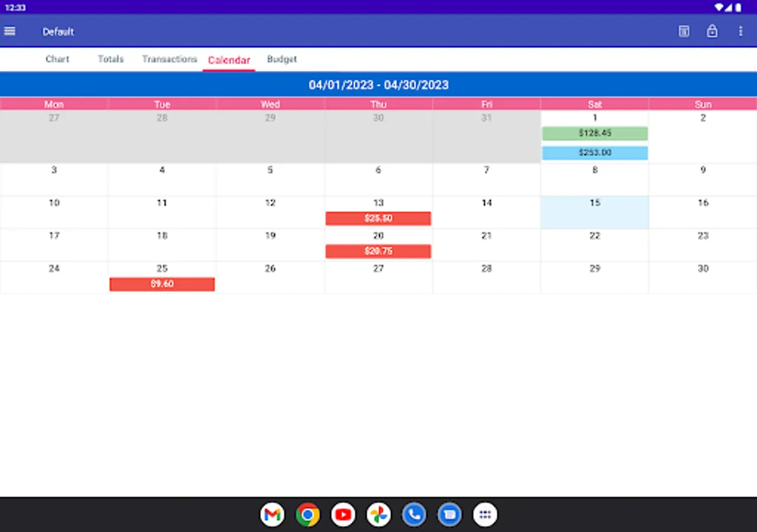Tap the Default account title

click(58, 32)
